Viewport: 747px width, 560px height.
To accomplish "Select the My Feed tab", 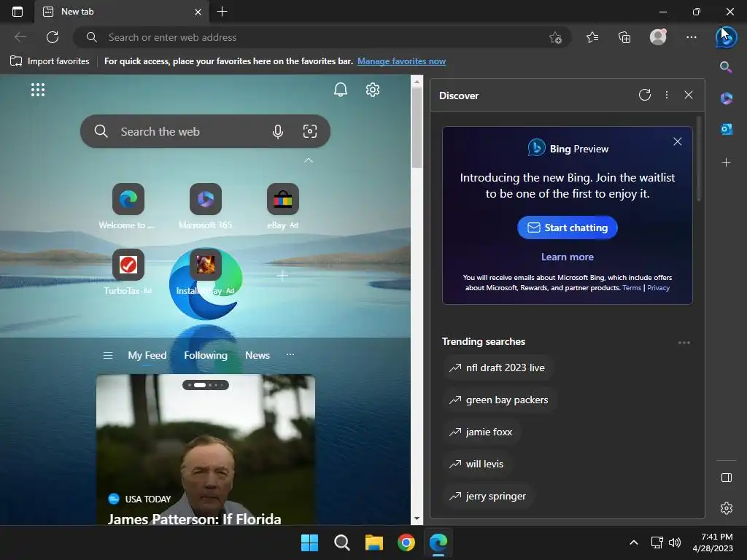I will click(x=147, y=355).
